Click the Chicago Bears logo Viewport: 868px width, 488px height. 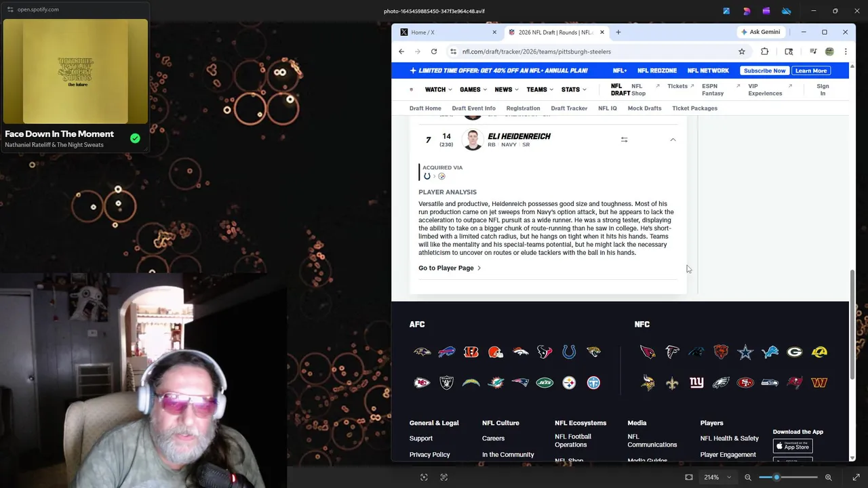click(721, 352)
